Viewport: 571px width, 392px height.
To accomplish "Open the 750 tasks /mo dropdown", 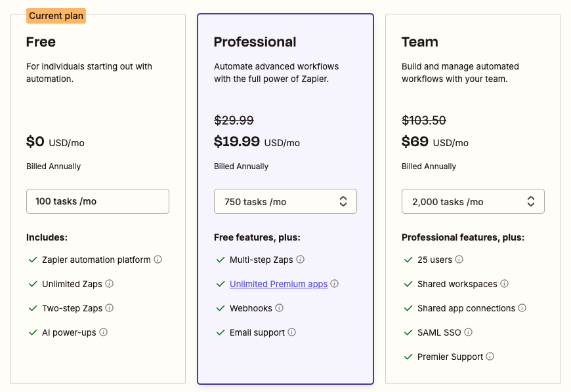I will click(285, 201).
